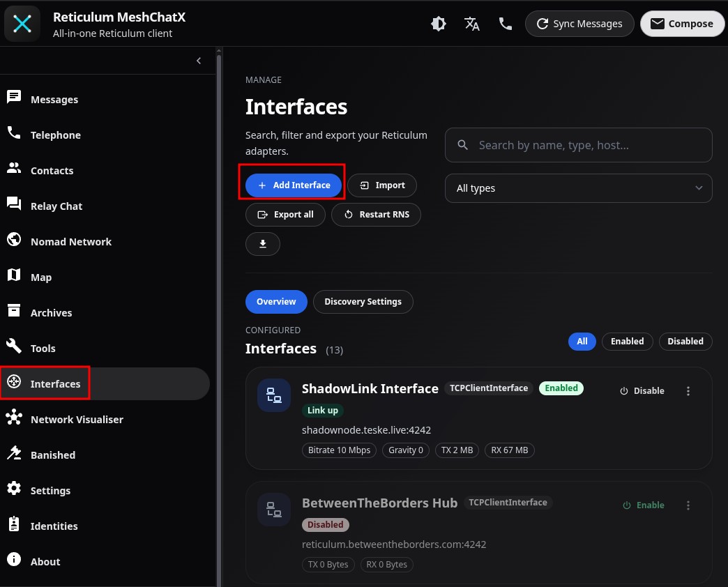Click Sync Messages button

(x=579, y=24)
